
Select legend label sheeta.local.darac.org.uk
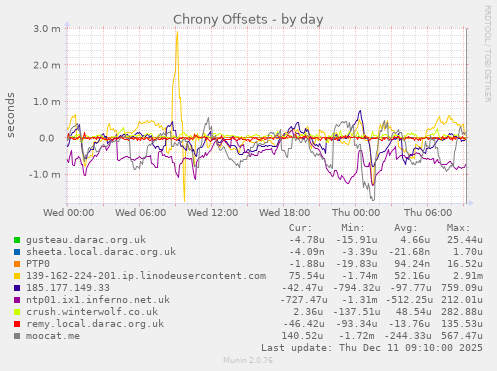click(x=101, y=252)
